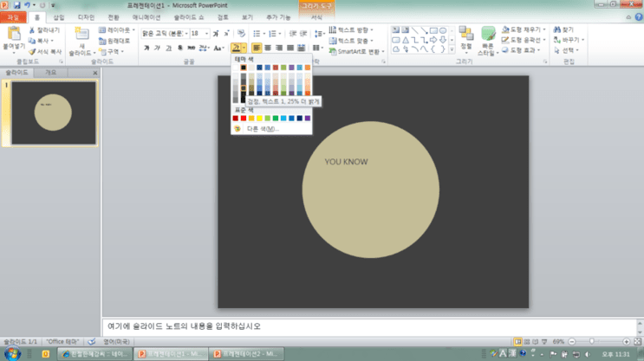This screenshot has height=361, width=644.
Task: Click Convert to SmartArt button
Action: pos(356,52)
